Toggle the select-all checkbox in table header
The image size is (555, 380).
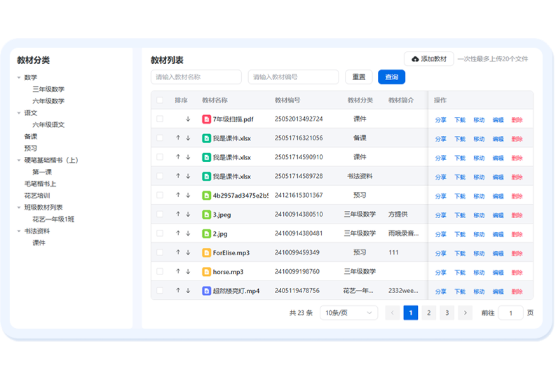pyautogui.click(x=160, y=100)
